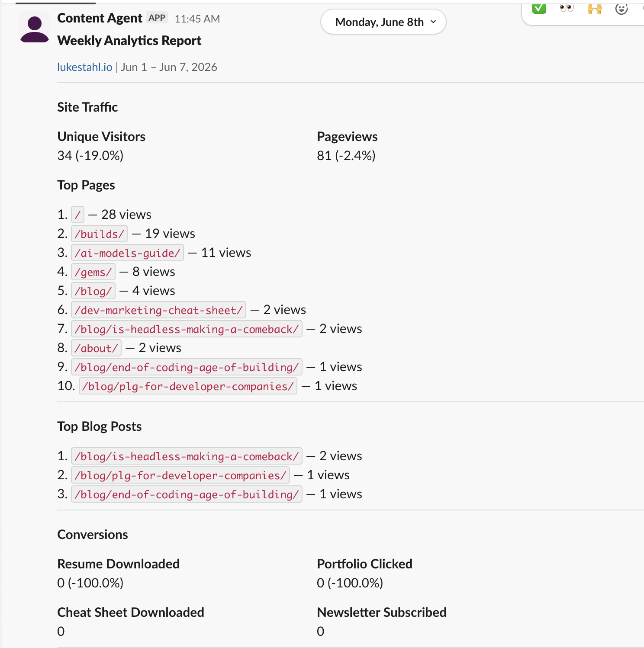
Task: Click the /gems/ page path
Action: (x=93, y=272)
